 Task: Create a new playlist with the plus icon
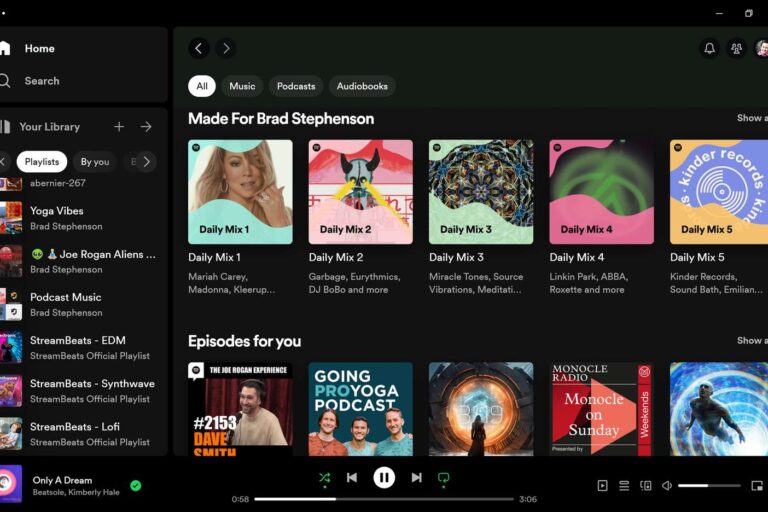coord(119,127)
